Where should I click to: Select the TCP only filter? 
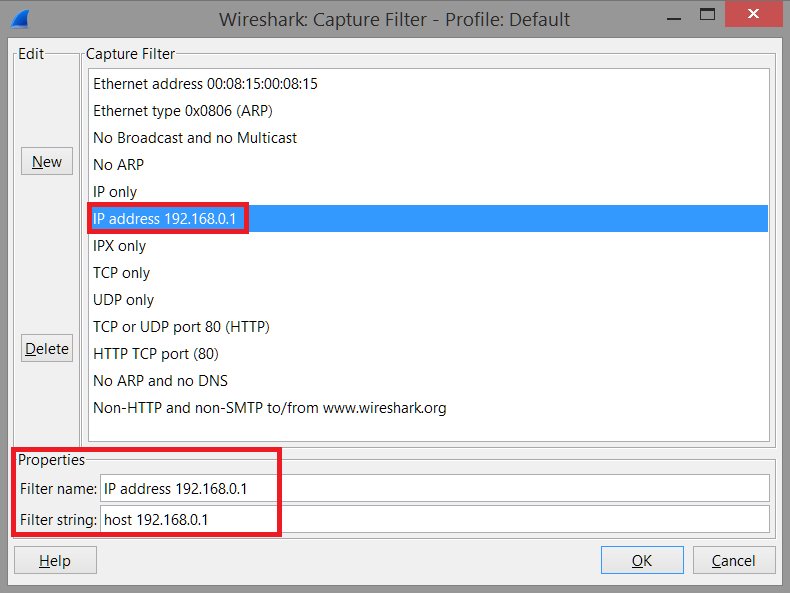428,273
